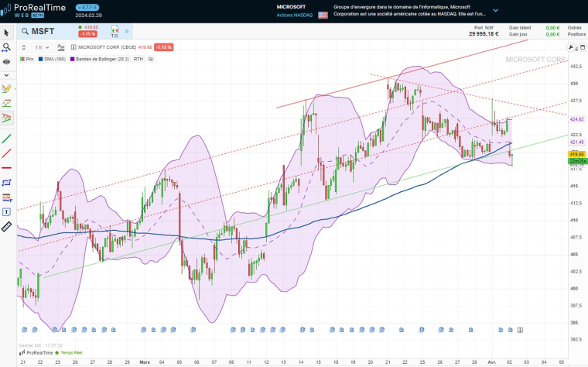Select the red diagonal line tool

click(7, 153)
